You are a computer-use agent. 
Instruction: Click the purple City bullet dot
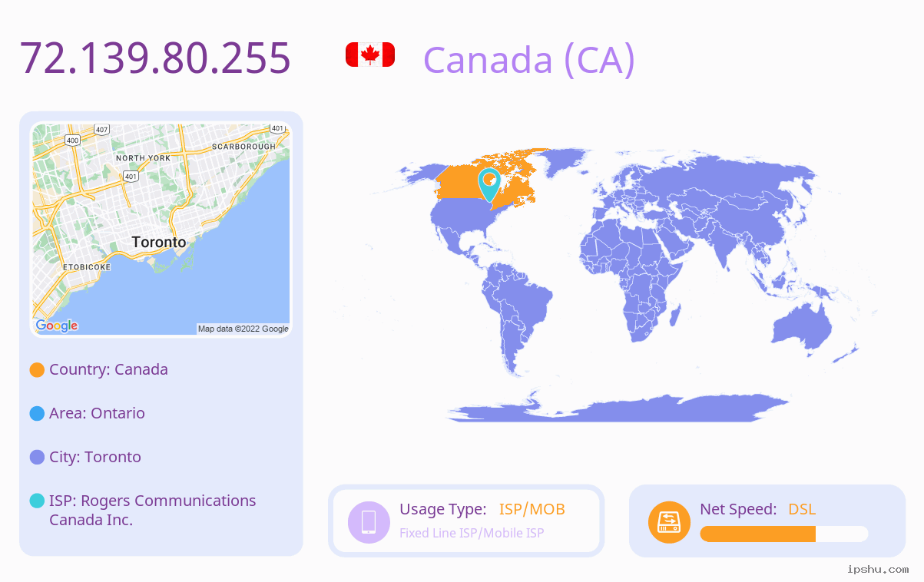pos(37,457)
